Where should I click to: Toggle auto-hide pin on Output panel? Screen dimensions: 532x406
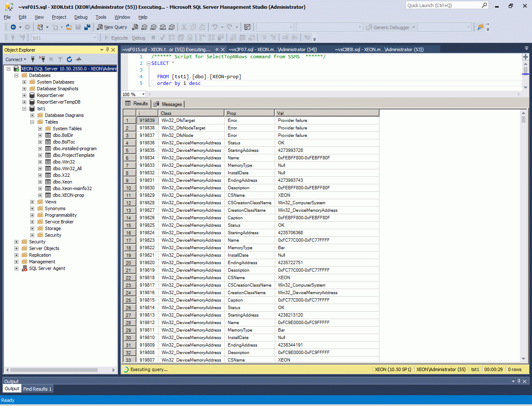pos(520,381)
